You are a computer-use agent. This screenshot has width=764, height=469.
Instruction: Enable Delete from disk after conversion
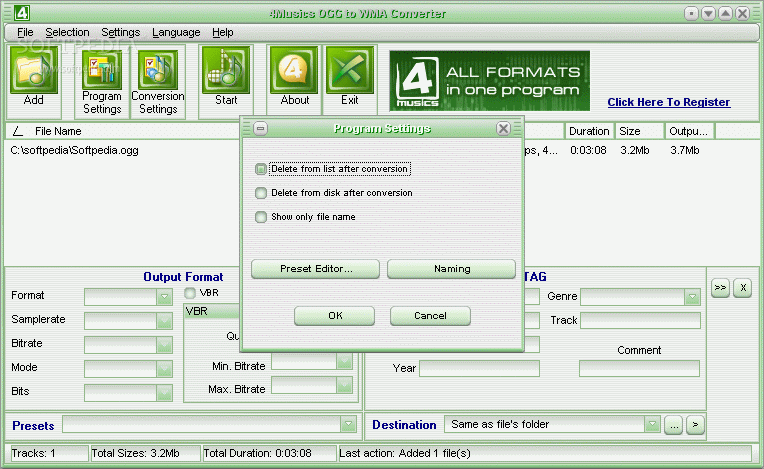point(261,193)
